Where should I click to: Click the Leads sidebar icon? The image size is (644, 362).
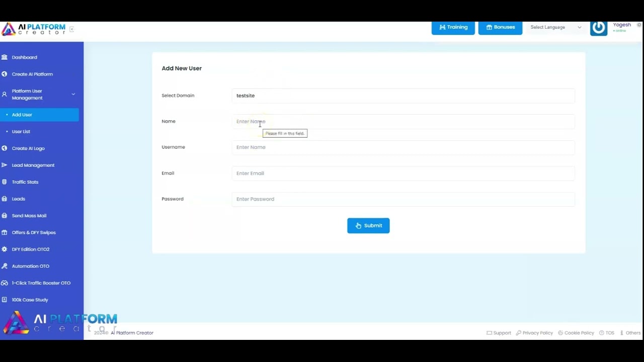pos(5,199)
